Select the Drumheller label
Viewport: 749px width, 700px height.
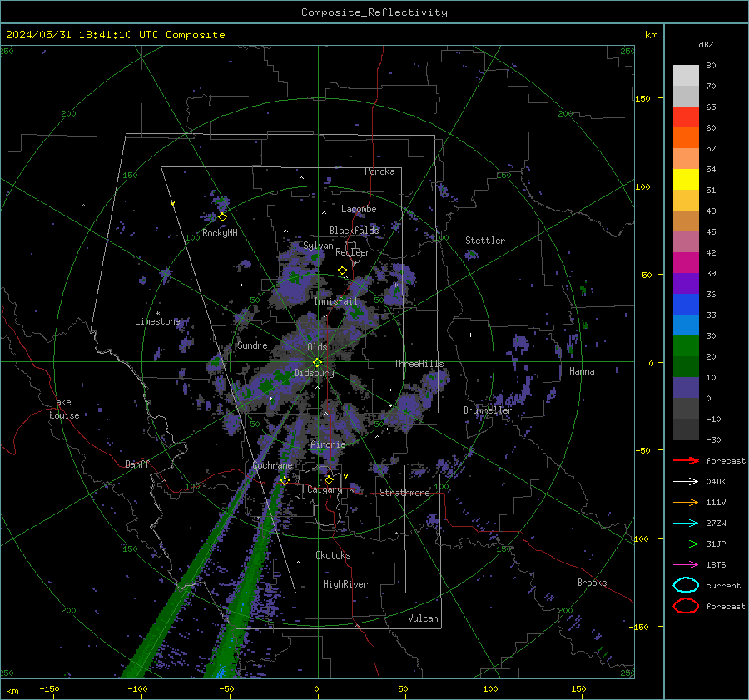coord(488,410)
